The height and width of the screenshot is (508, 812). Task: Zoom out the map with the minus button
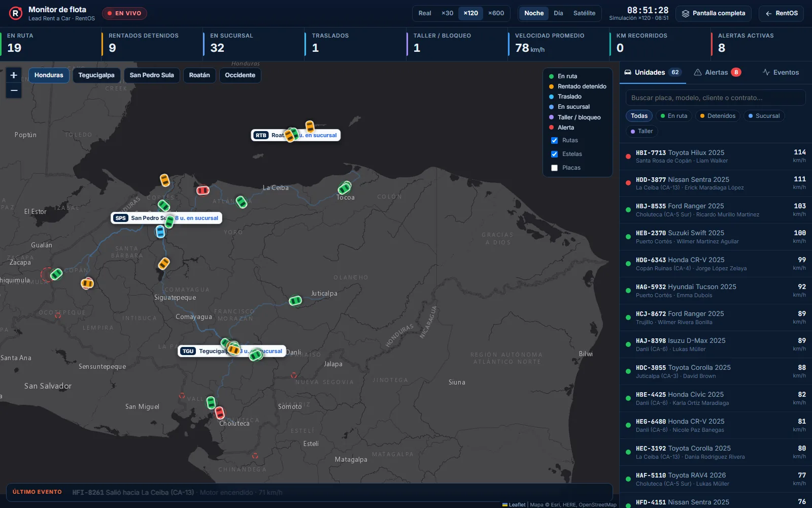[14, 90]
